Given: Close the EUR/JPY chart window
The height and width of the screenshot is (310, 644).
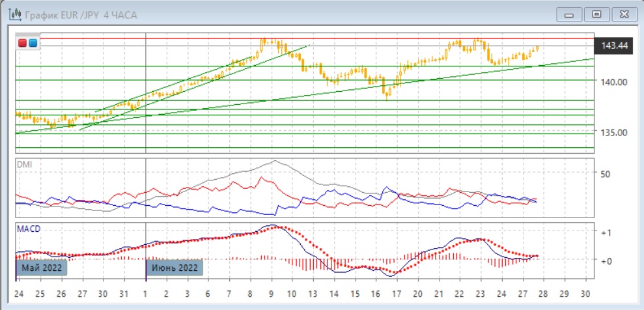Looking at the screenshot, I should [623, 14].
